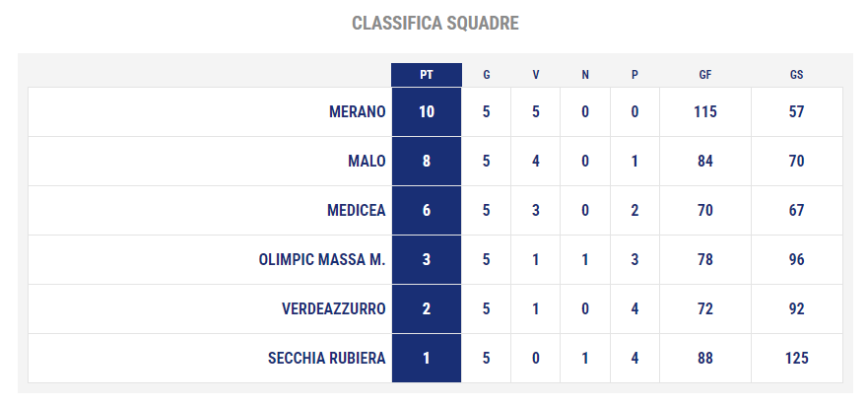868x405 pixels.
Task: Open the MEDICEA team name
Action: point(356,211)
